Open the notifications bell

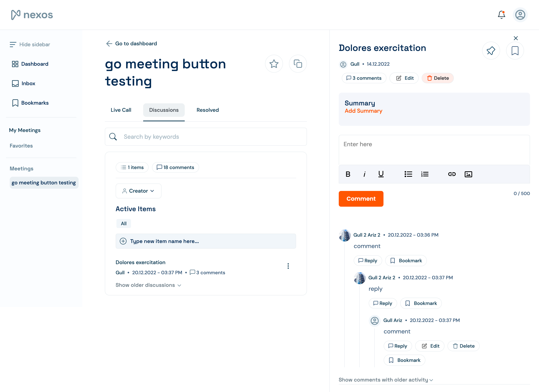coord(501,15)
